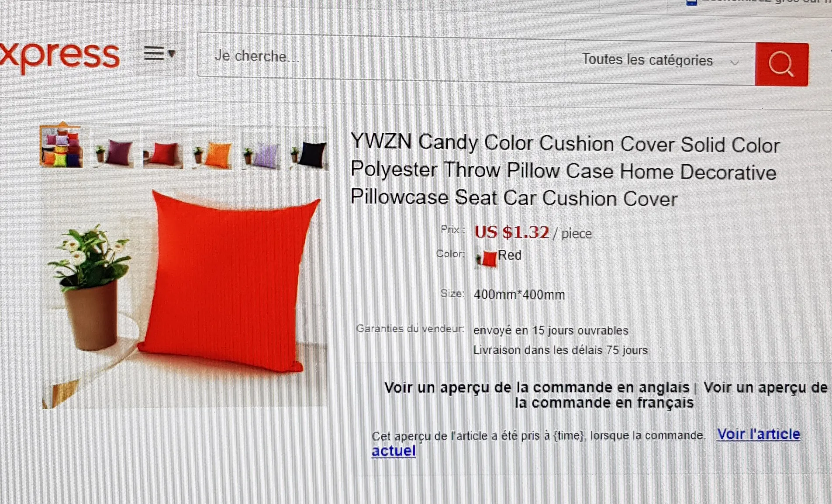Click the YWZN Candy Color product title
The image size is (832, 504).
coord(565,170)
